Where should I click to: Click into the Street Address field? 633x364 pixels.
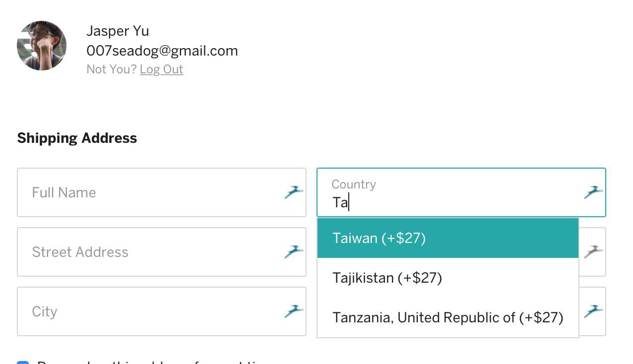click(149, 252)
